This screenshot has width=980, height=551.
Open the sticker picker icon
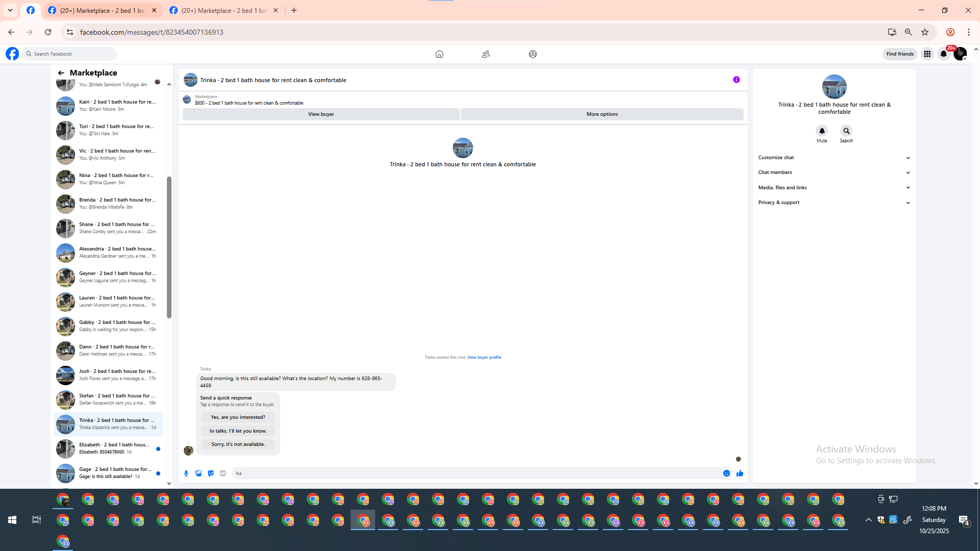coord(211,473)
